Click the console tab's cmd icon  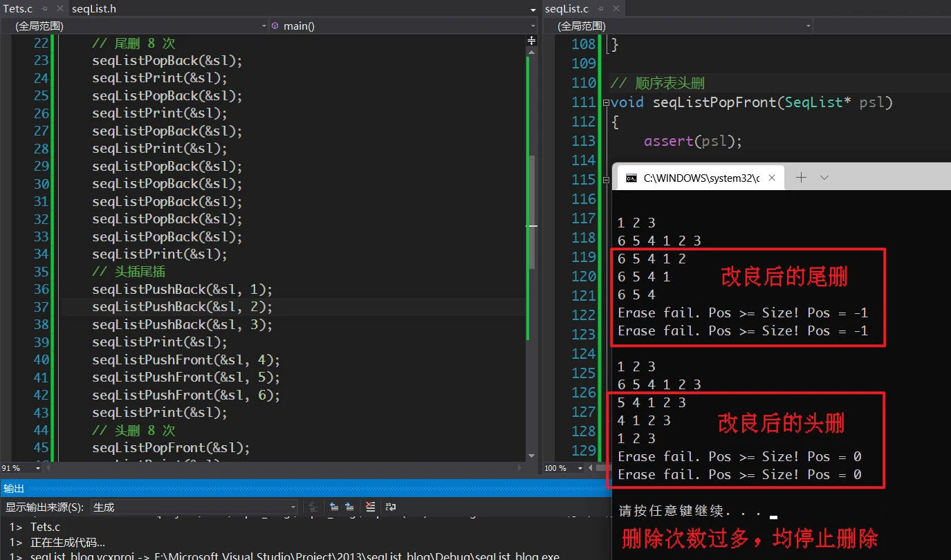pyautogui.click(x=631, y=178)
